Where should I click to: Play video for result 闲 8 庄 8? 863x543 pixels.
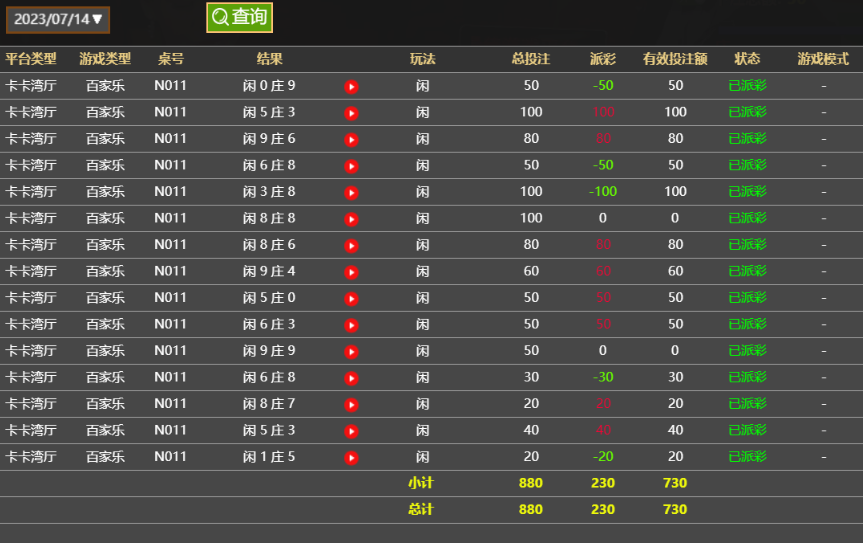click(x=351, y=219)
